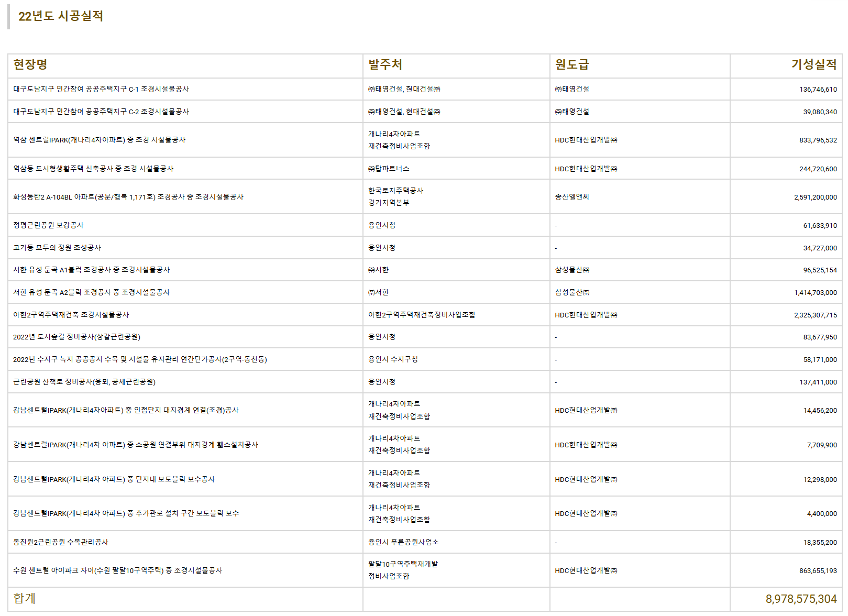Click total amount 8,978,575,304
The width and height of the screenshot is (848, 616).
tap(801, 599)
